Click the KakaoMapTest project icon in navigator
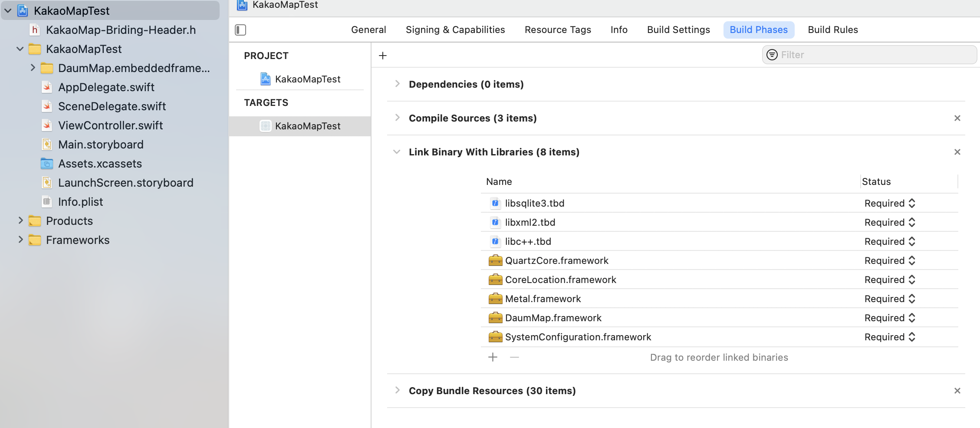 [x=23, y=11]
